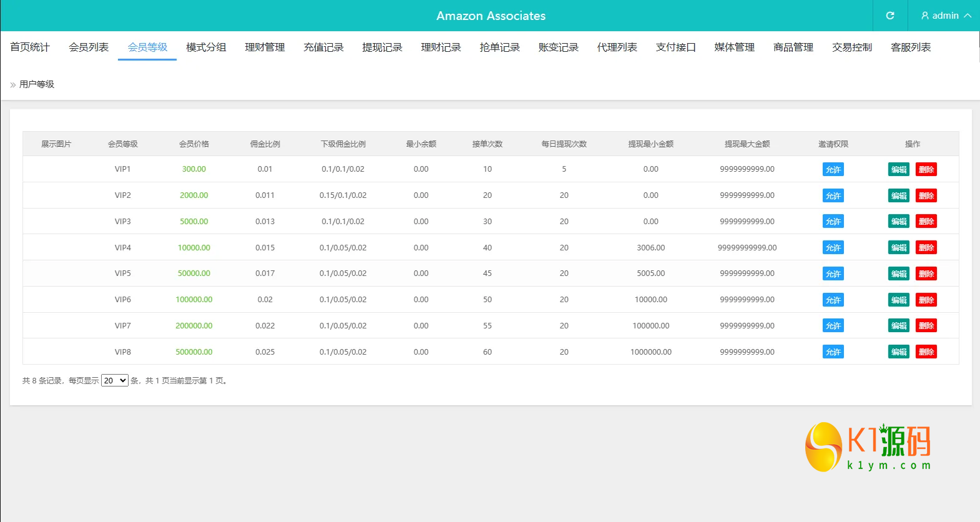Go to 提现记录 tab
980x522 pixels.
382,47
